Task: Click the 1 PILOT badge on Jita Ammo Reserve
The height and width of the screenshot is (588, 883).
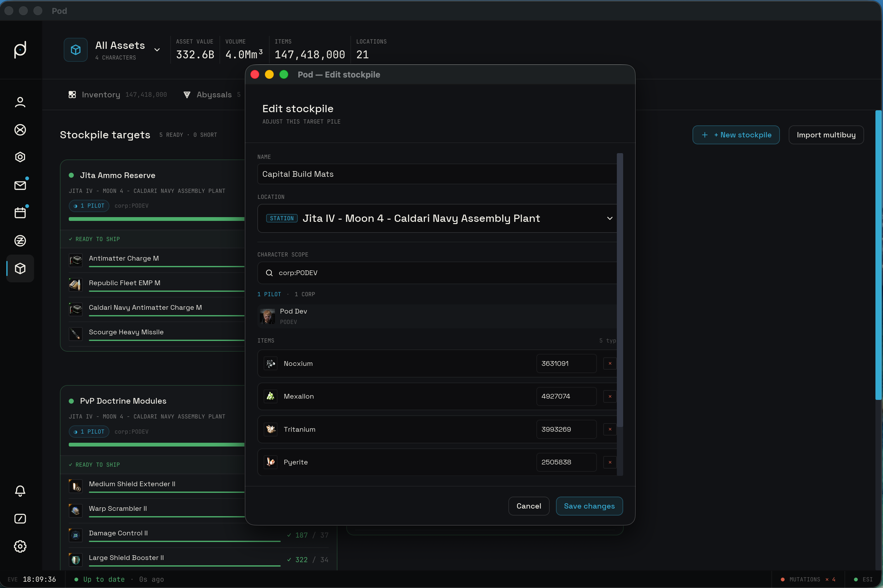Action: pos(89,206)
